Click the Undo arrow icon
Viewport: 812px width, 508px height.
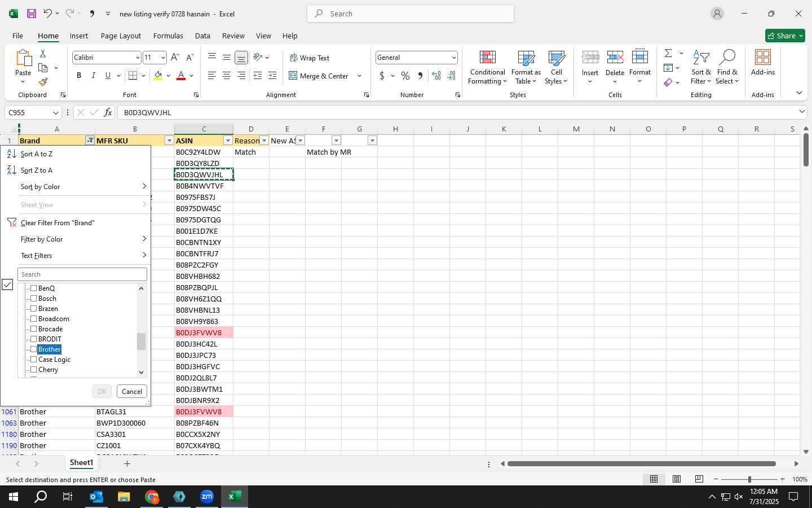(48, 14)
